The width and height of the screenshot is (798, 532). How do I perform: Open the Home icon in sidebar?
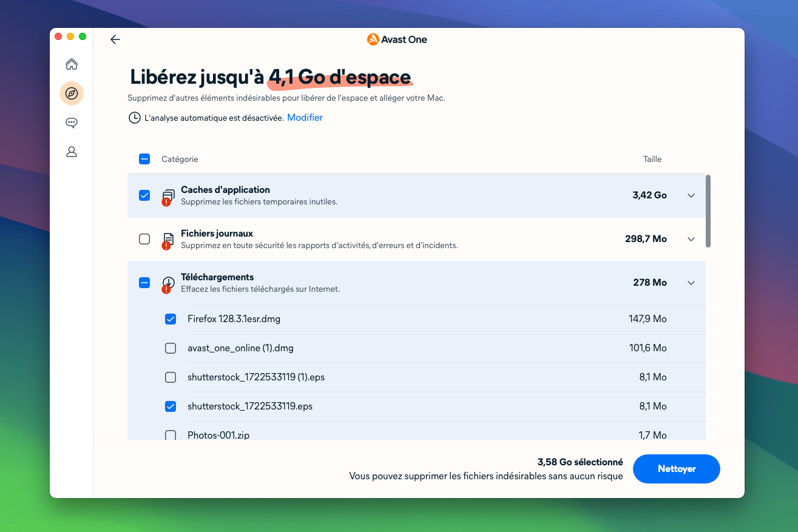[x=72, y=64]
